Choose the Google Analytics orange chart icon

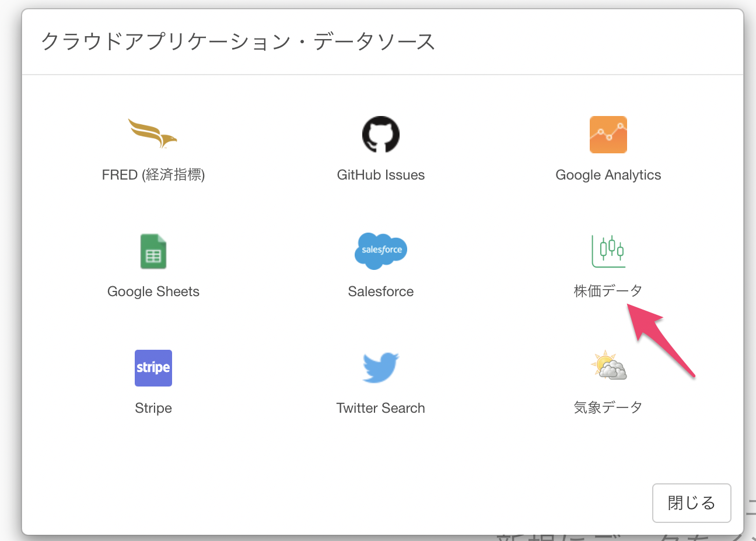[x=608, y=135]
